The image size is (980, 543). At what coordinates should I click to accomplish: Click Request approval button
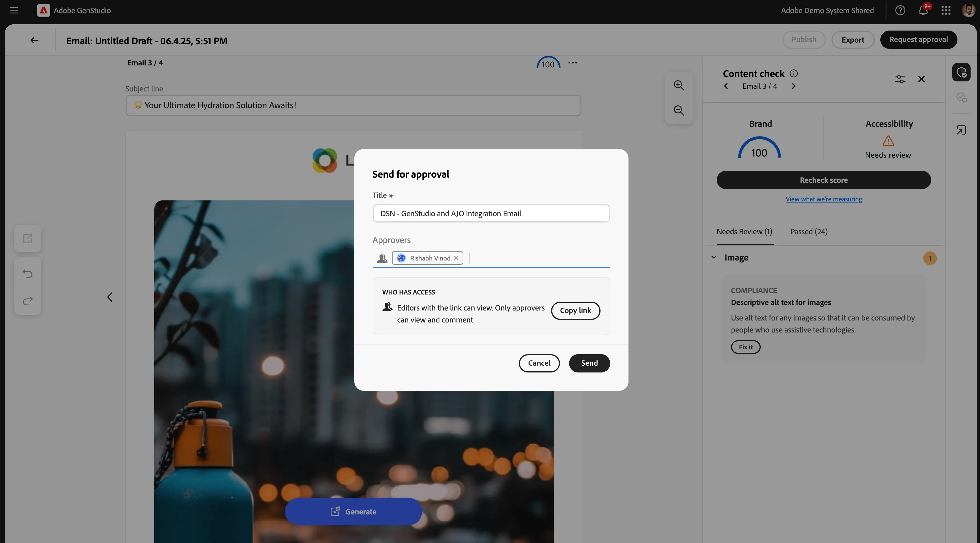[x=918, y=40]
